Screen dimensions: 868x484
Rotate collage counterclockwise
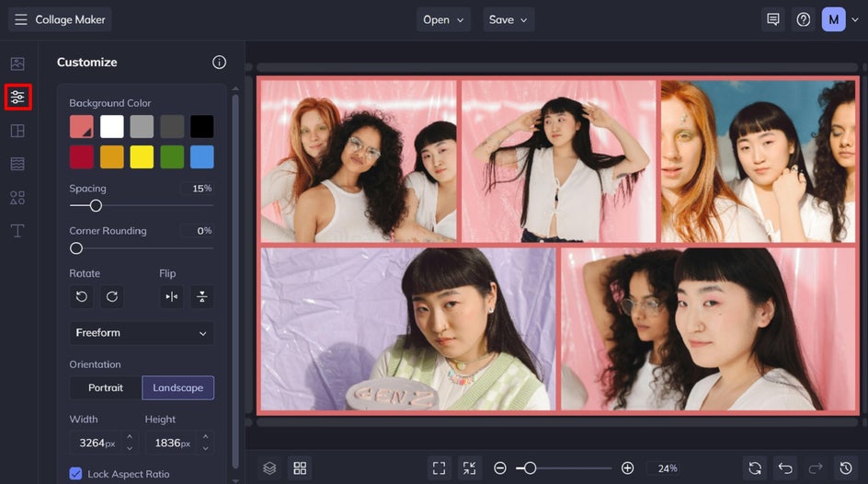81,297
